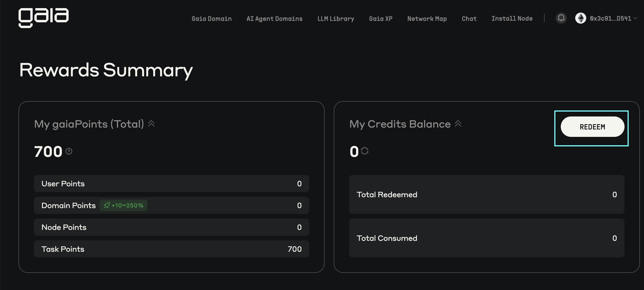Click the Task Points value 700

click(x=294, y=249)
